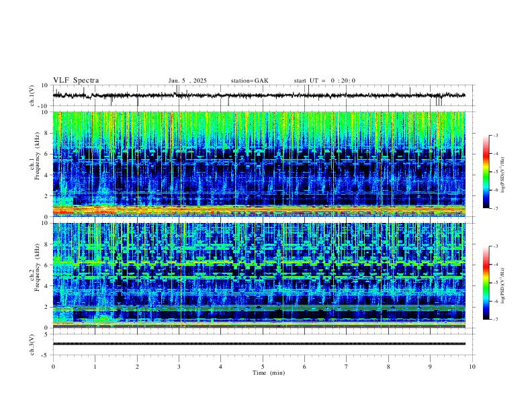The height and width of the screenshot is (411, 532).
Task: Click the "-3" label on ch.1 colorbar
Action: click(x=496, y=135)
